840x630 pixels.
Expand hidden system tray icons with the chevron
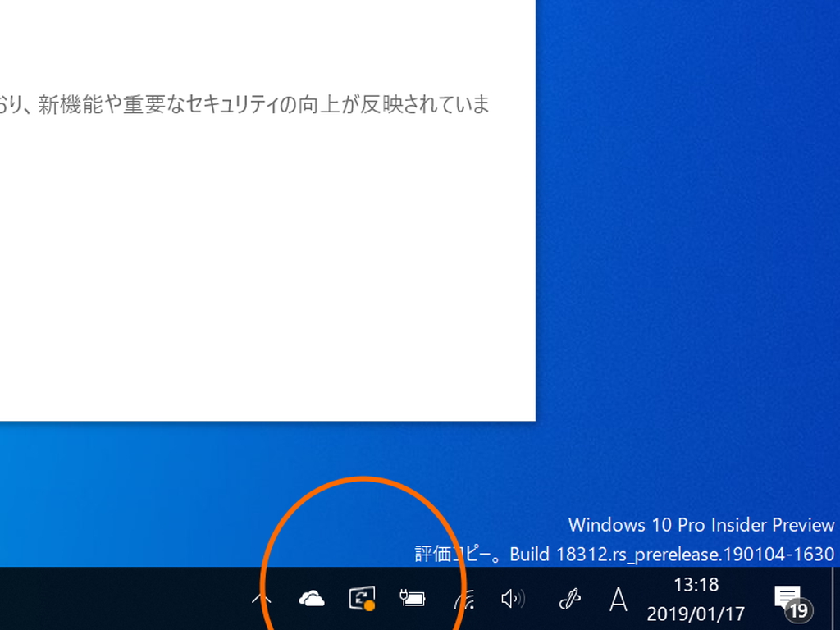point(261,600)
